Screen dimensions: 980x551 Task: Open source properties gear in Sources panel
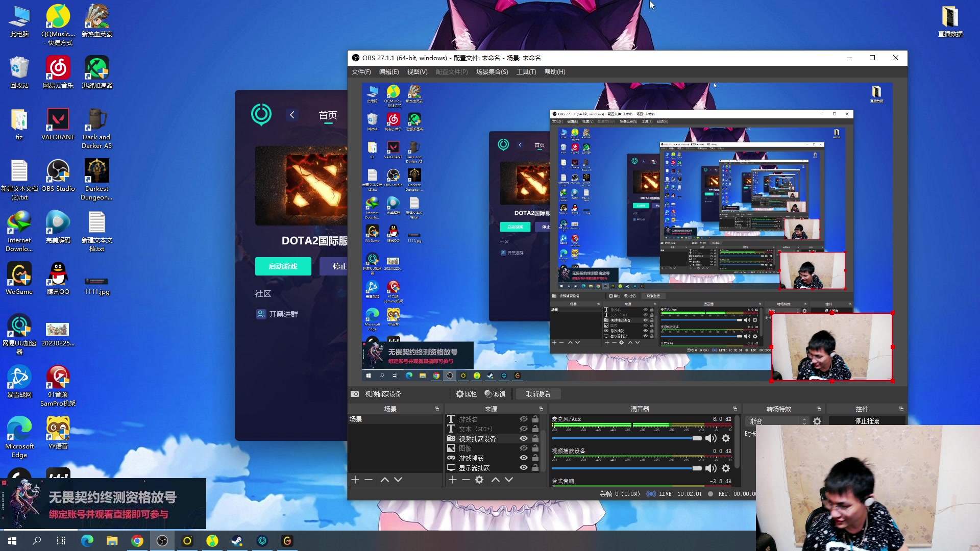tap(479, 480)
